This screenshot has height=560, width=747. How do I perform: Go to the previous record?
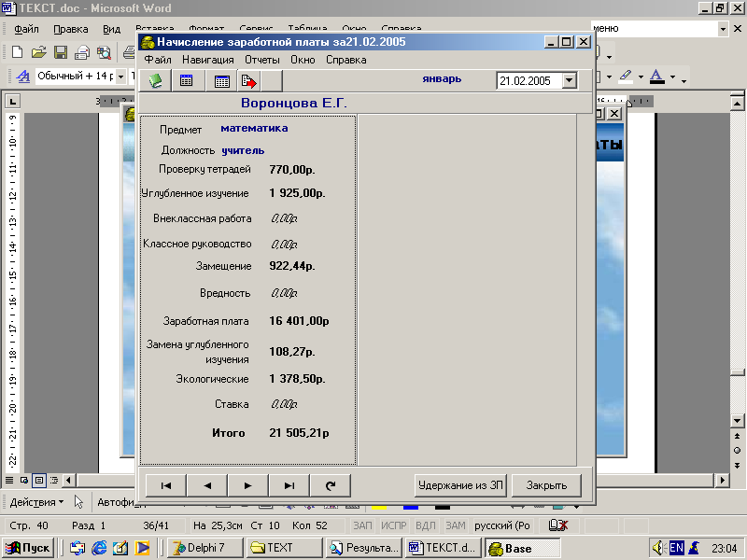(207, 485)
